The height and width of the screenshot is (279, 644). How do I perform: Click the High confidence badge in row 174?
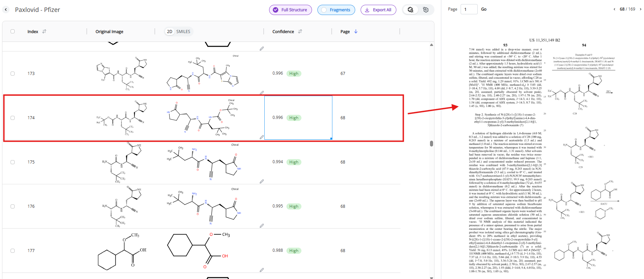click(x=294, y=118)
